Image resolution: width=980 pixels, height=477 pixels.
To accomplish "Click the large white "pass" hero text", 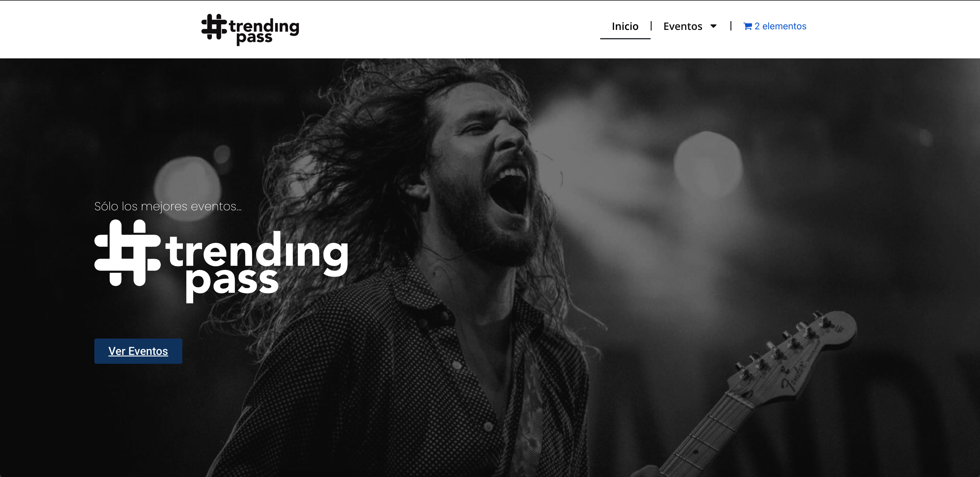I will (x=232, y=284).
